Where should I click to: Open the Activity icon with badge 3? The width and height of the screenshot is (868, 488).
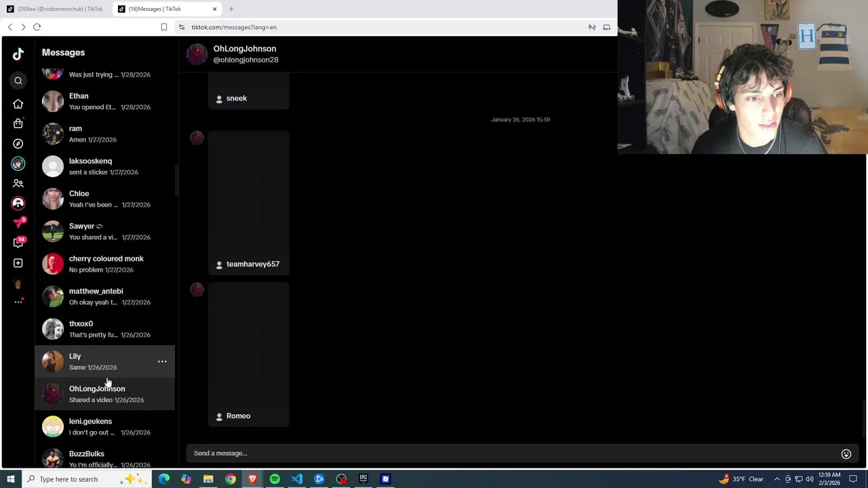pos(19,222)
